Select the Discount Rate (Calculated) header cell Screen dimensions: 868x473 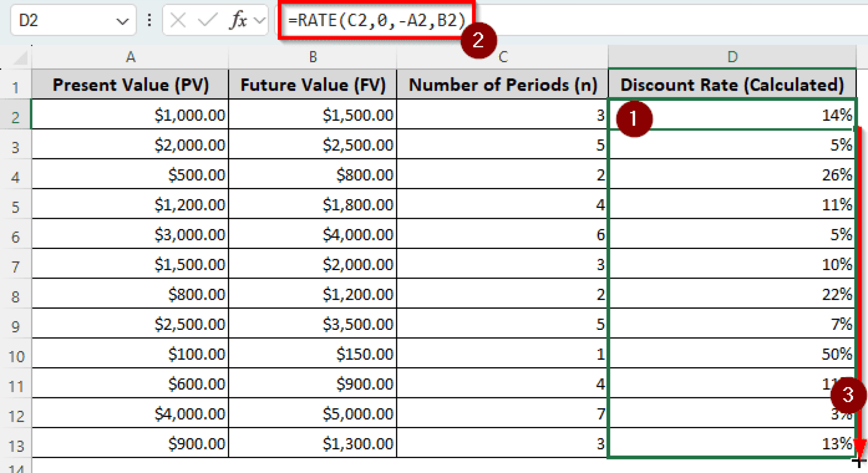click(732, 85)
